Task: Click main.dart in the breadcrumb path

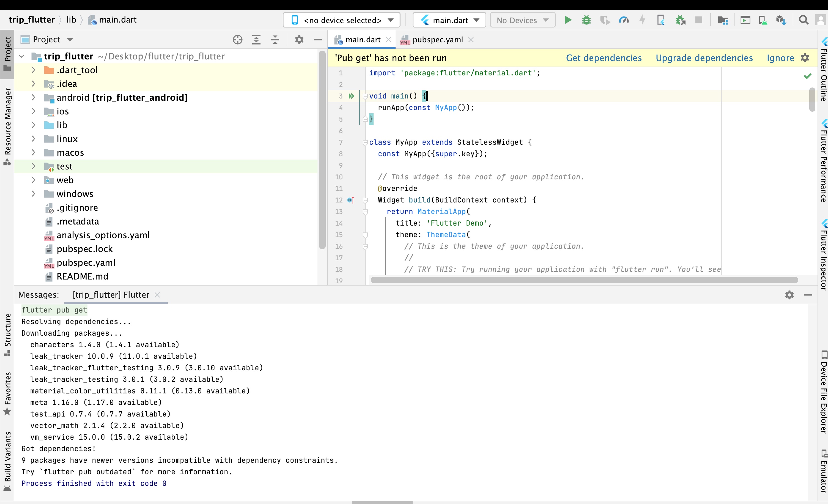Action: (x=112, y=20)
